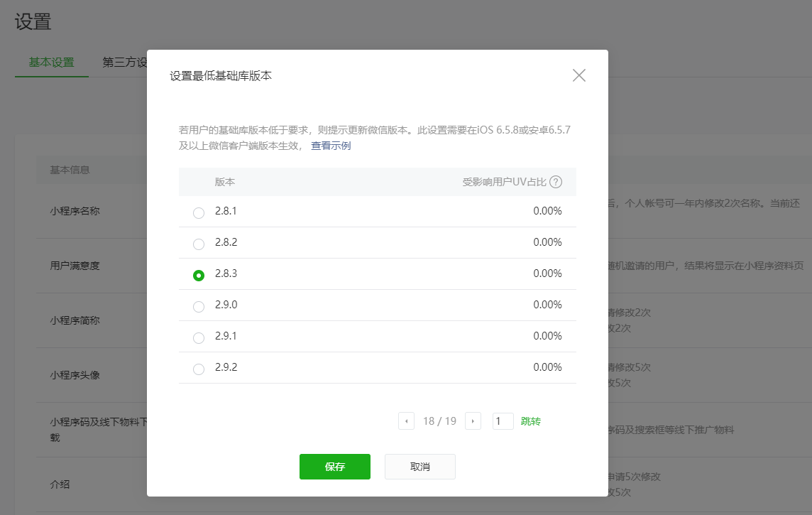Click the 0.00% value in the 2.9.2 row
Viewport: 812px width, 515px height.
click(x=547, y=367)
